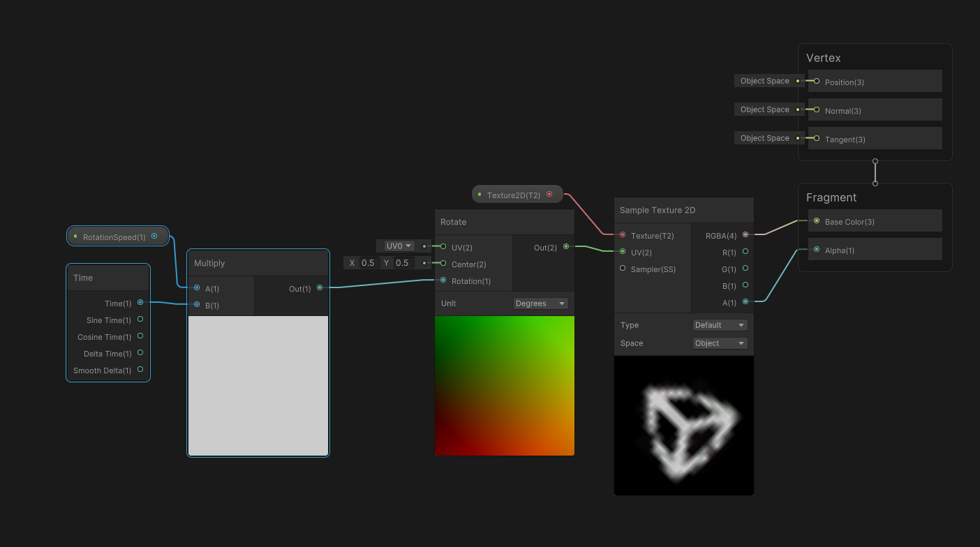Screen dimensions: 980x547
Task: Click the Vertex-Fragment connector top handle
Action: [875, 161]
